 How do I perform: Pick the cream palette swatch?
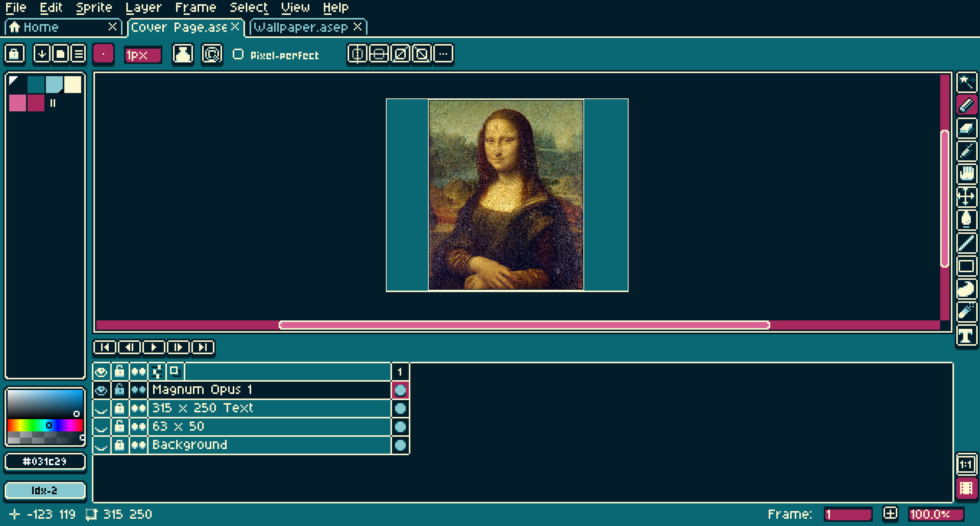click(x=73, y=85)
